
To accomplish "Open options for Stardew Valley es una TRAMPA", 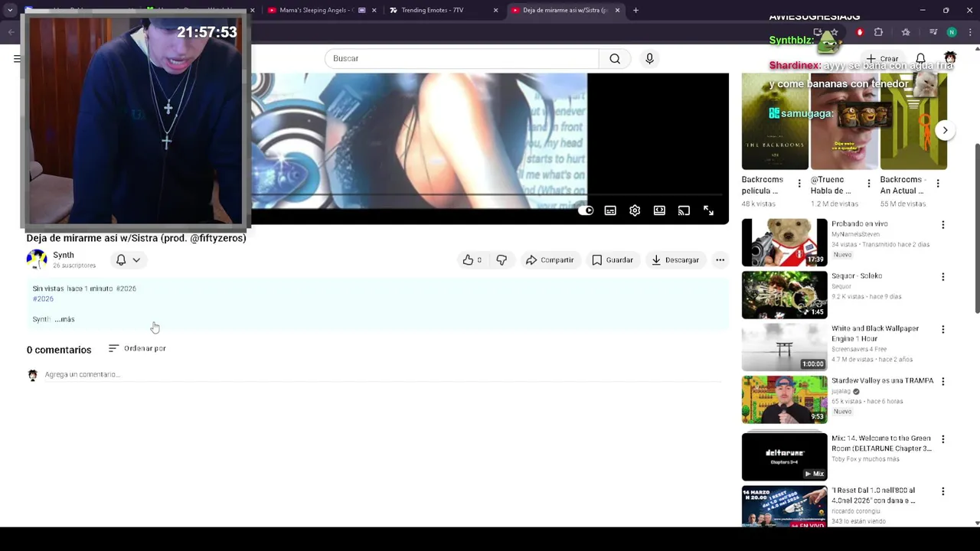I will click(942, 381).
